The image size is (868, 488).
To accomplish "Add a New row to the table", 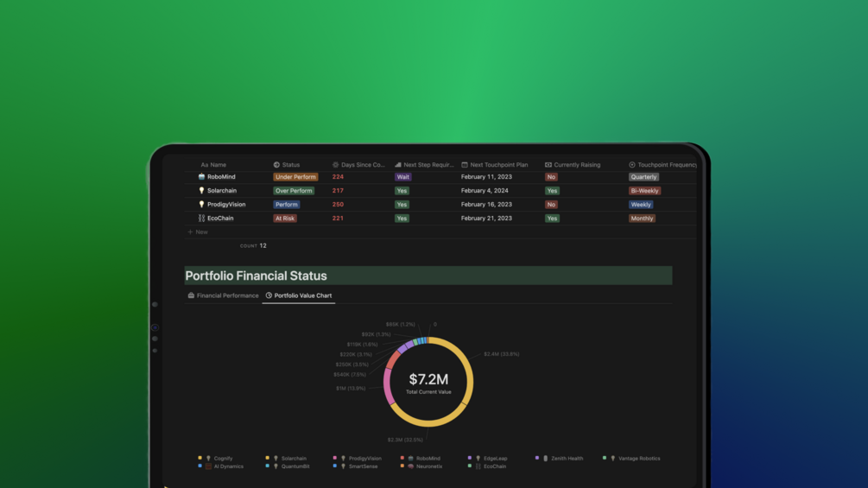I will tap(198, 231).
